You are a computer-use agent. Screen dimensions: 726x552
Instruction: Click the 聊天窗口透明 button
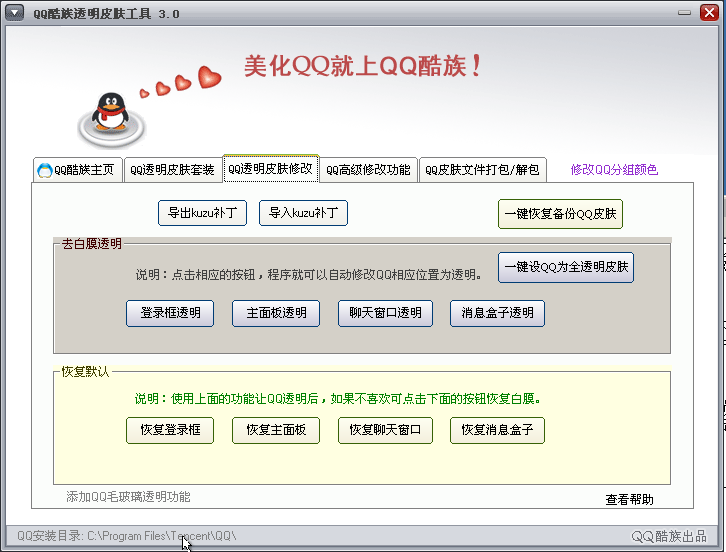click(x=385, y=313)
